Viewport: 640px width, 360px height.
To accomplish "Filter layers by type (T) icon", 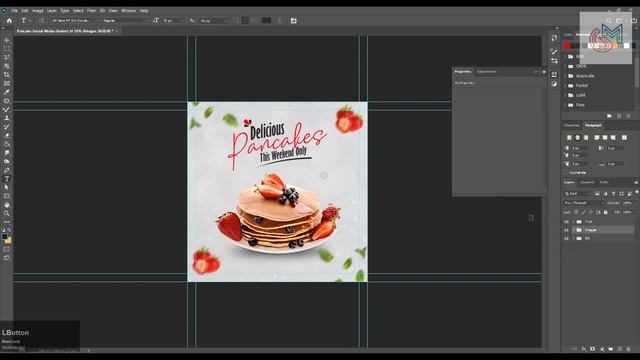I will (613, 193).
